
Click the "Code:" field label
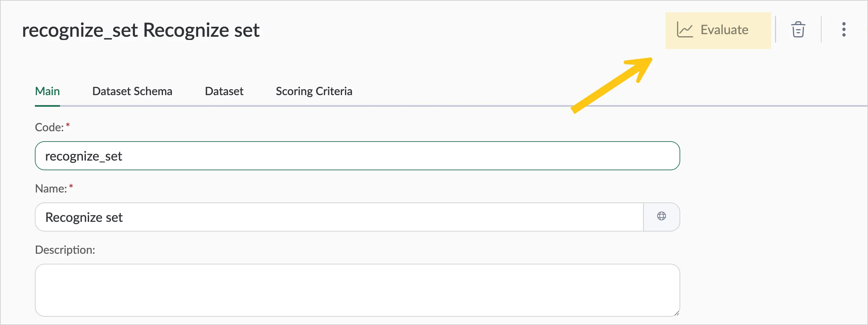point(49,127)
